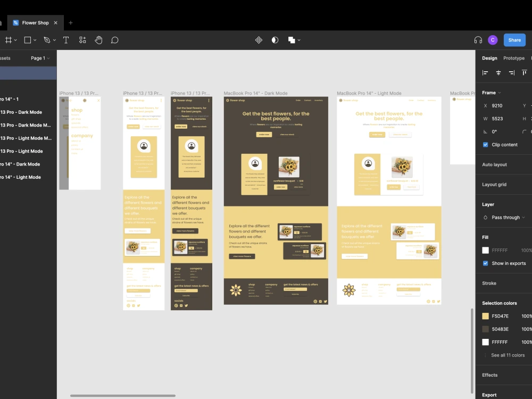
Task: Open the Resources components tool
Action: pyautogui.click(x=82, y=40)
